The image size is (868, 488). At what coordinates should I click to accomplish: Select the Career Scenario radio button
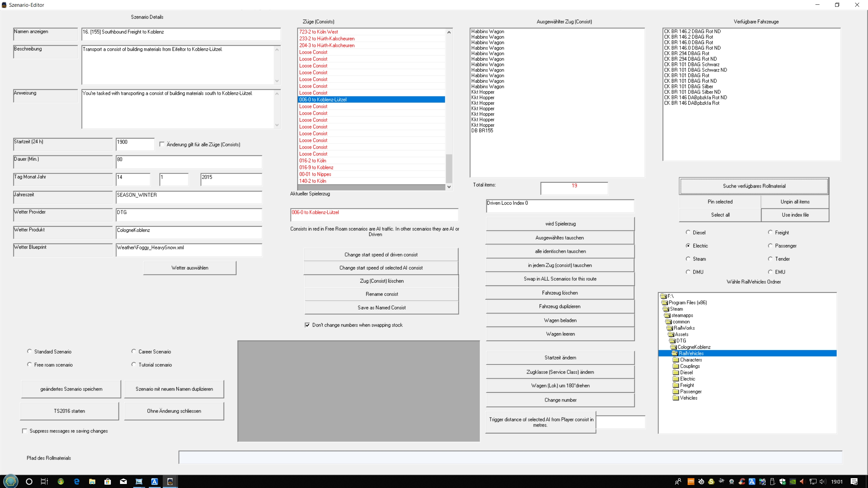coord(134,351)
